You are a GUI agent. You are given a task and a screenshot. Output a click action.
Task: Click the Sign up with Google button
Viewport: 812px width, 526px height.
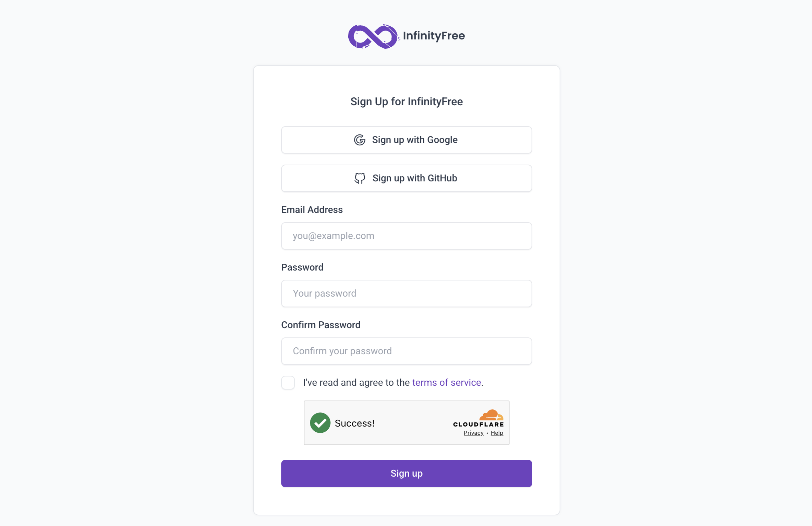click(407, 140)
